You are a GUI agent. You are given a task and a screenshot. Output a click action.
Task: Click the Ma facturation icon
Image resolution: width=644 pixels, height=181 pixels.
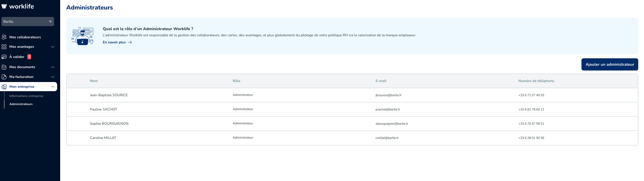point(4,77)
